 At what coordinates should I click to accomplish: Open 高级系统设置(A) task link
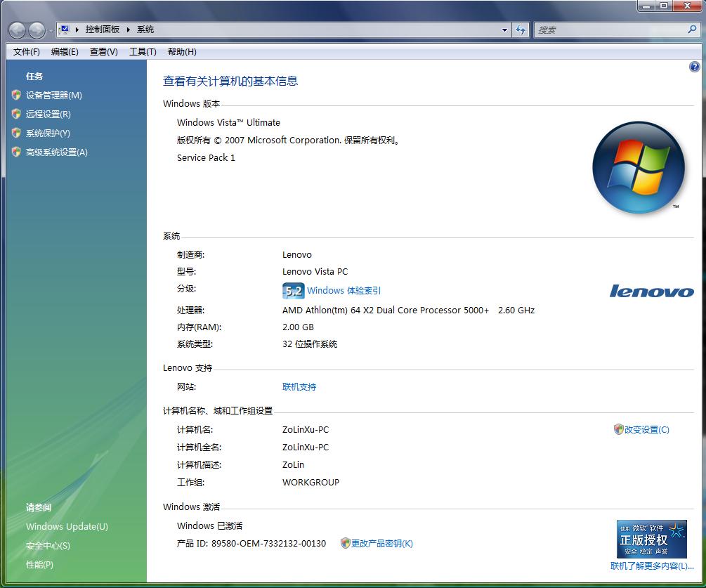(x=57, y=152)
